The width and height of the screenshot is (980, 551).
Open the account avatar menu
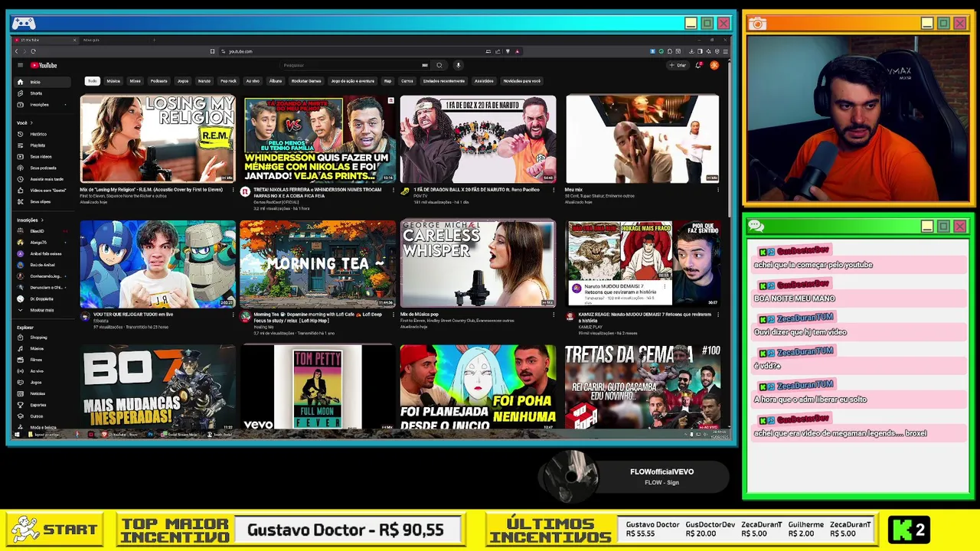pos(714,65)
